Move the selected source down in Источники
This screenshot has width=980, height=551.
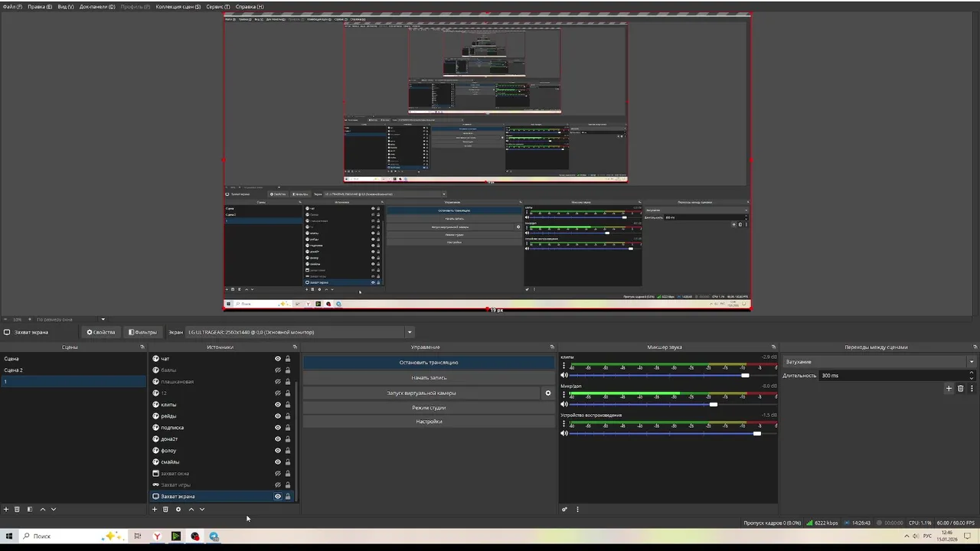pos(202,509)
